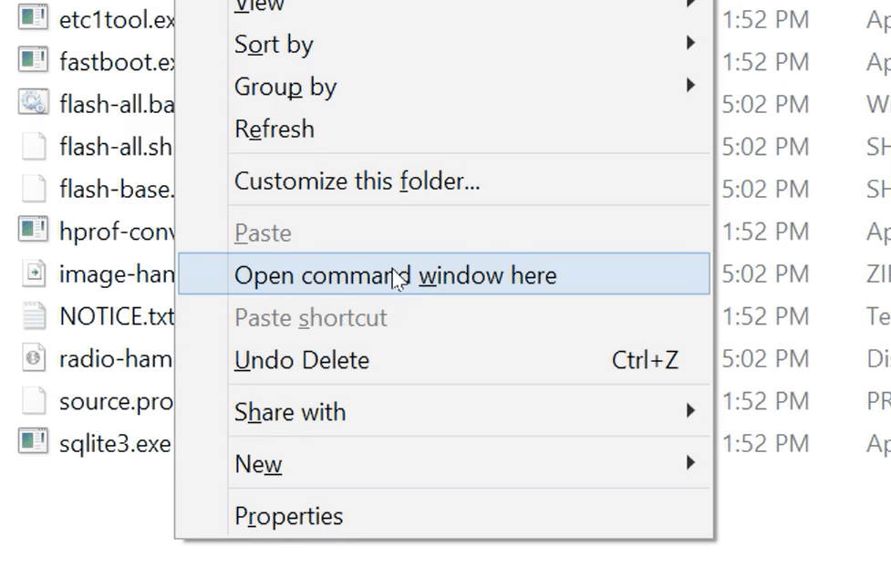891x588 pixels.
Task: Choose Open command window here
Action: coord(395,275)
